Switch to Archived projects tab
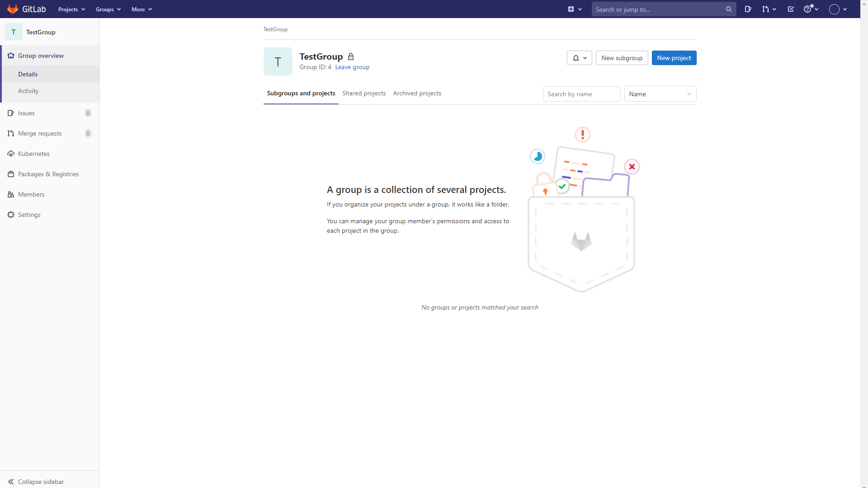 (x=417, y=93)
